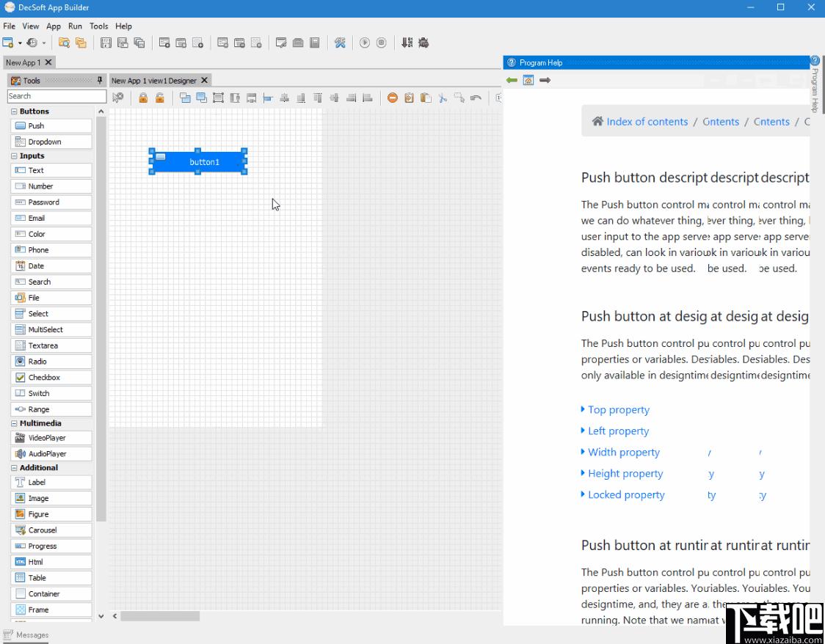The width and height of the screenshot is (825, 644).
Task: Open the Messages panel at bottom
Action: pos(26,635)
